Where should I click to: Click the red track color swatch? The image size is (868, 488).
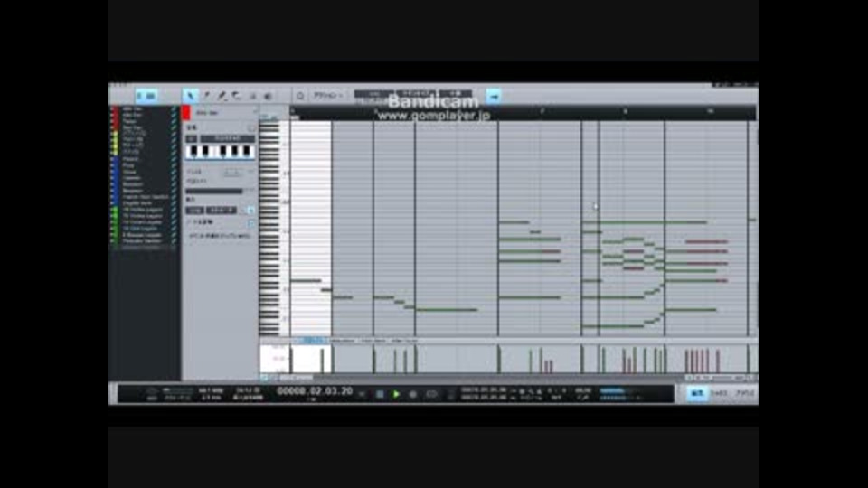[186, 113]
